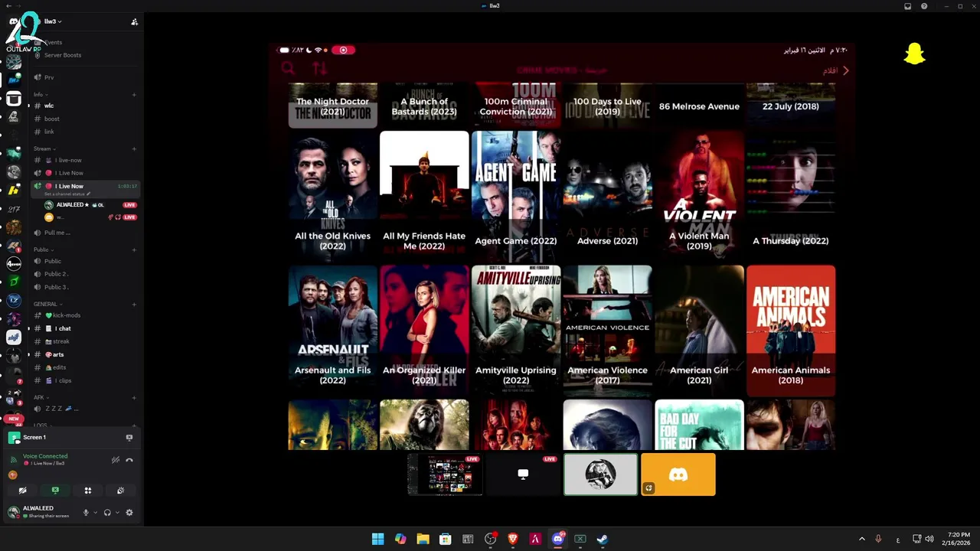Join the Public 2 voice channel

coord(56,274)
